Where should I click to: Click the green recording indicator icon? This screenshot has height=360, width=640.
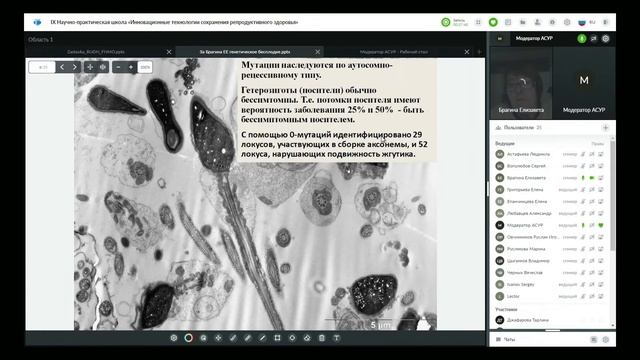click(446, 22)
